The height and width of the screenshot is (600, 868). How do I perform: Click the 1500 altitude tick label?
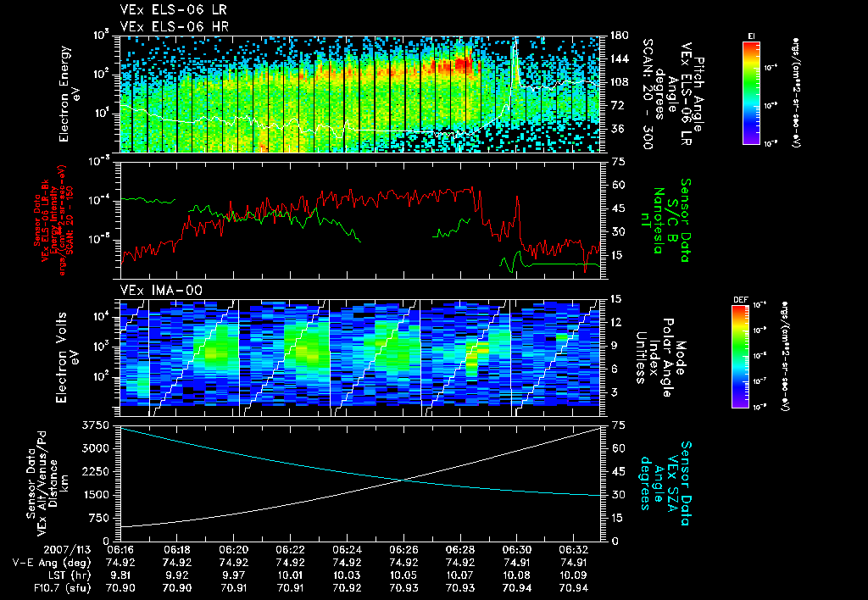click(x=96, y=495)
